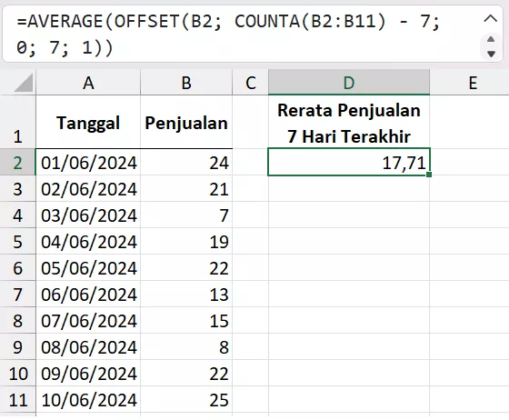Select date cell 08/06/2024
509x420 pixels.
[88, 346]
